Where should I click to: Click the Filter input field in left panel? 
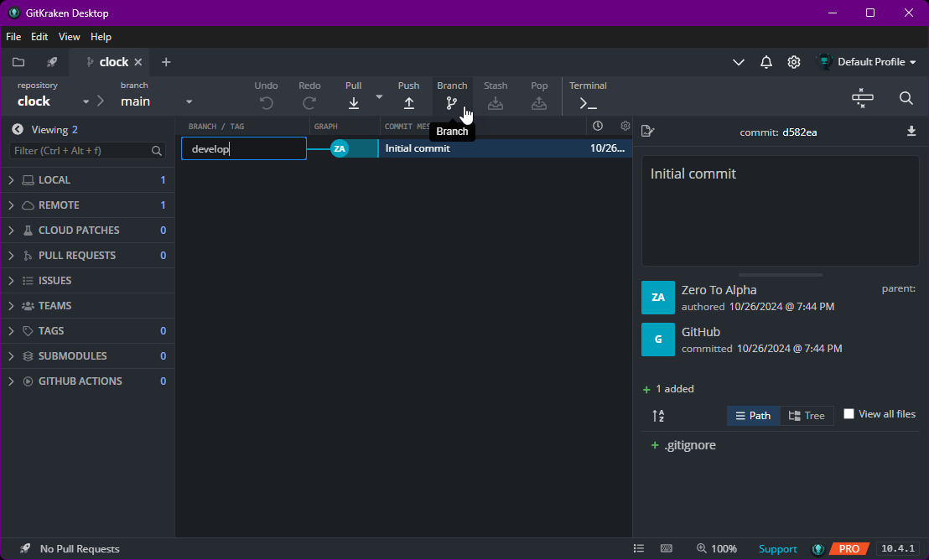[x=80, y=151]
